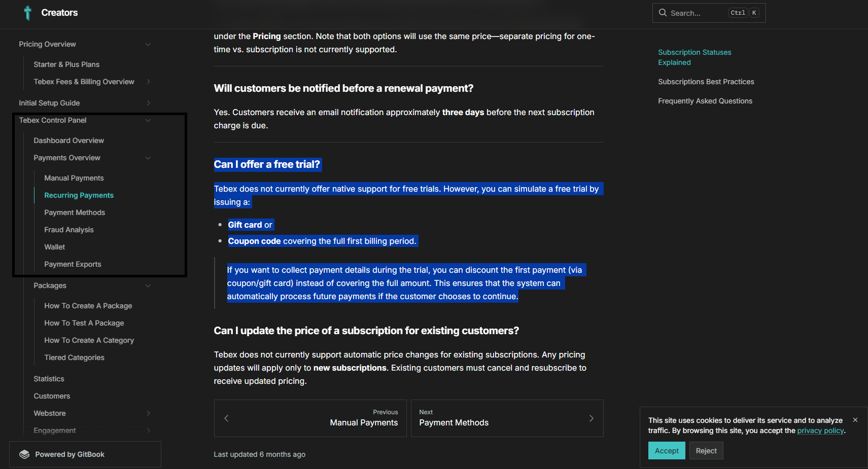Image resolution: width=868 pixels, height=469 pixels.
Task: Focus the Search input field
Action: tap(709, 13)
